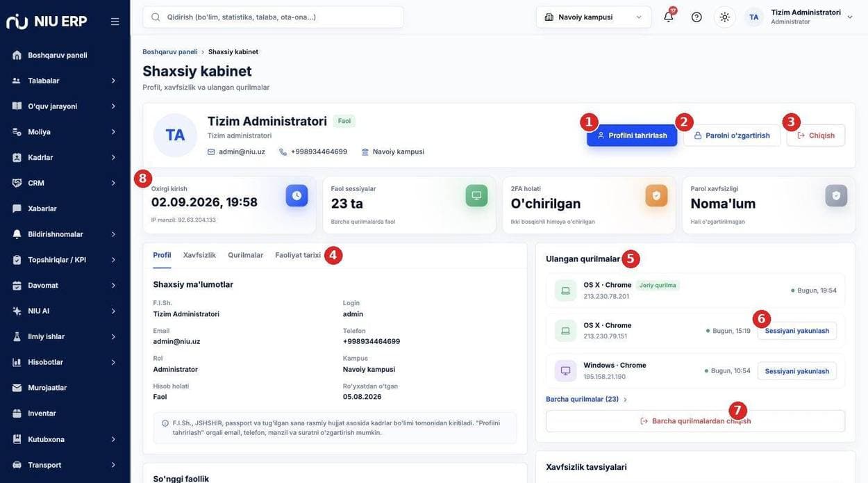Collapse the sidebar with the hamburger icon
Screen dimensions: 868x483
tap(115, 22)
